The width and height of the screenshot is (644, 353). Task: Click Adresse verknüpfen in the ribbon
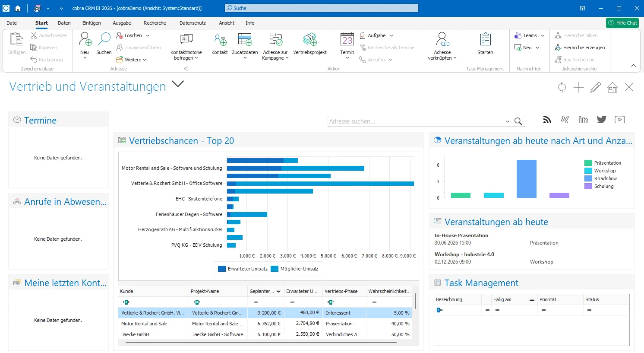442,46
